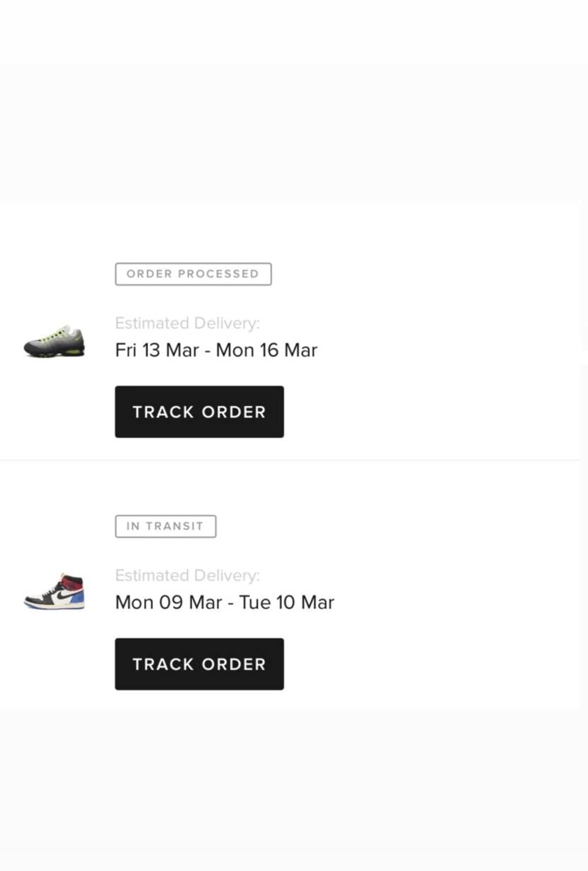Click the dash between 09 Mar and 10 Mar
Image resolution: width=588 pixels, height=871 pixels.
pyautogui.click(x=231, y=603)
